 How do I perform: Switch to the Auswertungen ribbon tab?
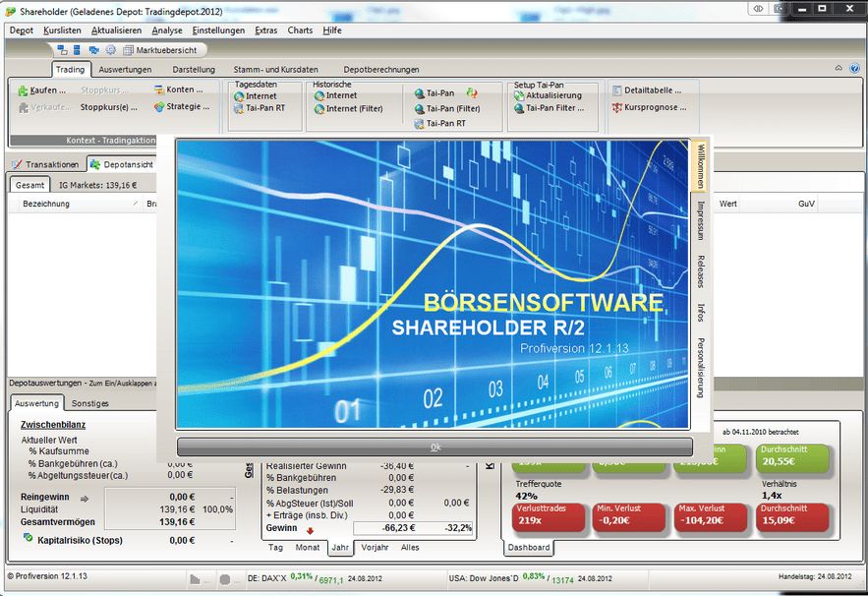125,70
